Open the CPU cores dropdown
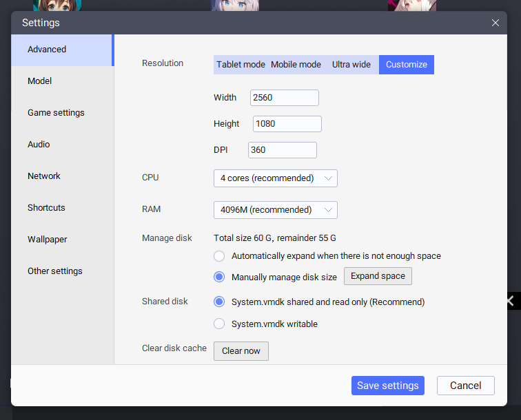The image size is (521, 420). pos(276,178)
